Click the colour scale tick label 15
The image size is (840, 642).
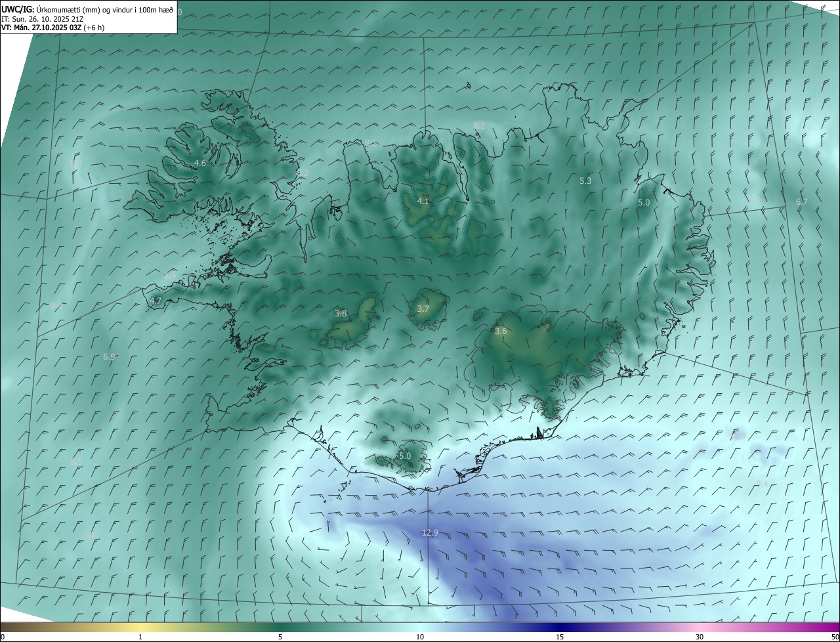coord(560,637)
